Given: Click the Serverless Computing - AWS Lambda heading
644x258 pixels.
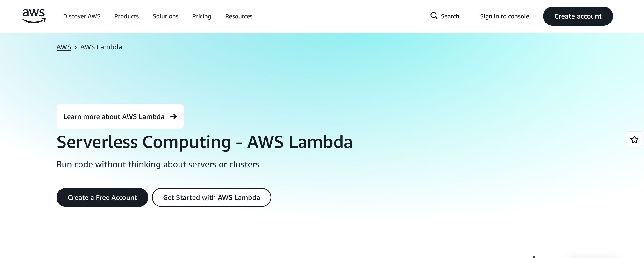Looking at the screenshot, I should tap(204, 142).
